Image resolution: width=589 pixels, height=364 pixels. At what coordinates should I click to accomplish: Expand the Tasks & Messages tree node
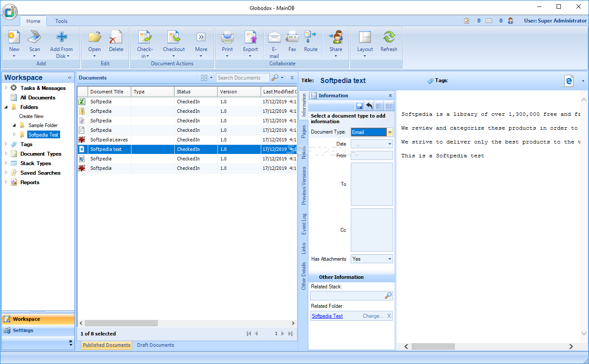point(6,88)
